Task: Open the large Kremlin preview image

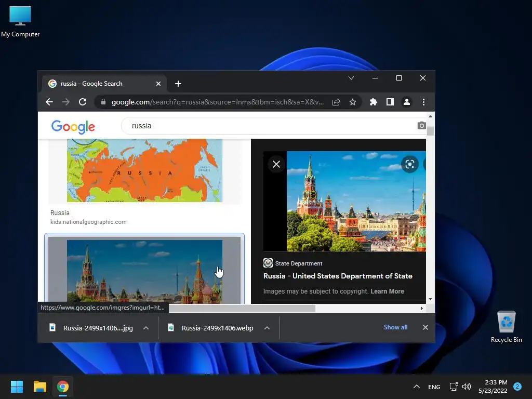Action: (356, 201)
